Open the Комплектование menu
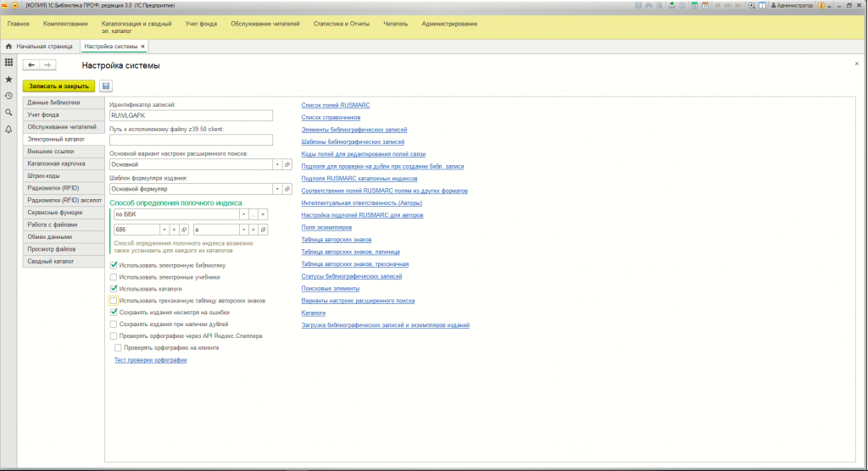Screen dimensions: 868x471 tap(65, 24)
